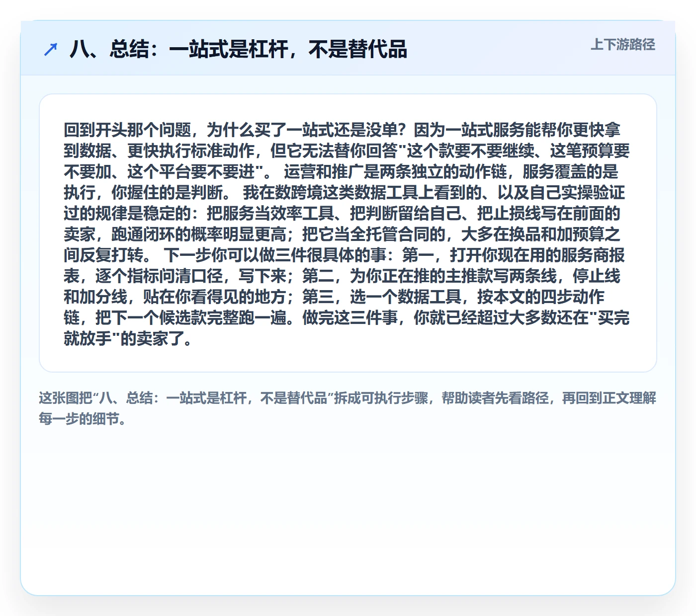Click the phrase 下一步你可以做三件很具体的事

275,255
